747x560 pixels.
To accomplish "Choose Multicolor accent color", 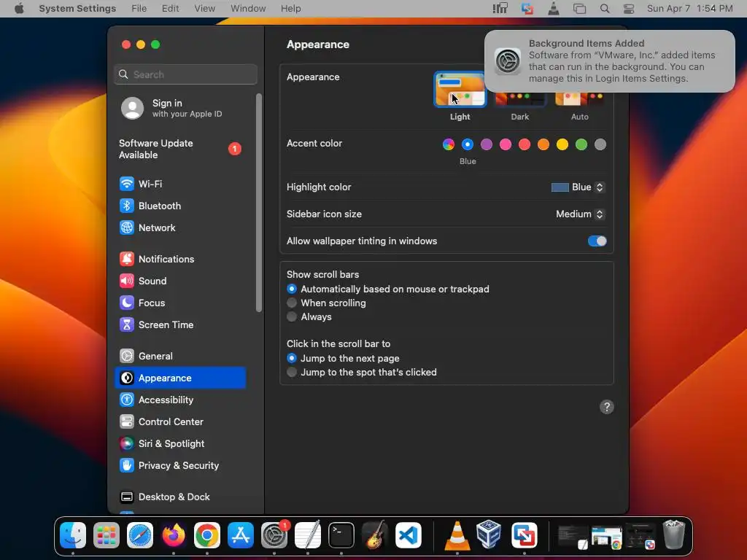I will tap(449, 144).
